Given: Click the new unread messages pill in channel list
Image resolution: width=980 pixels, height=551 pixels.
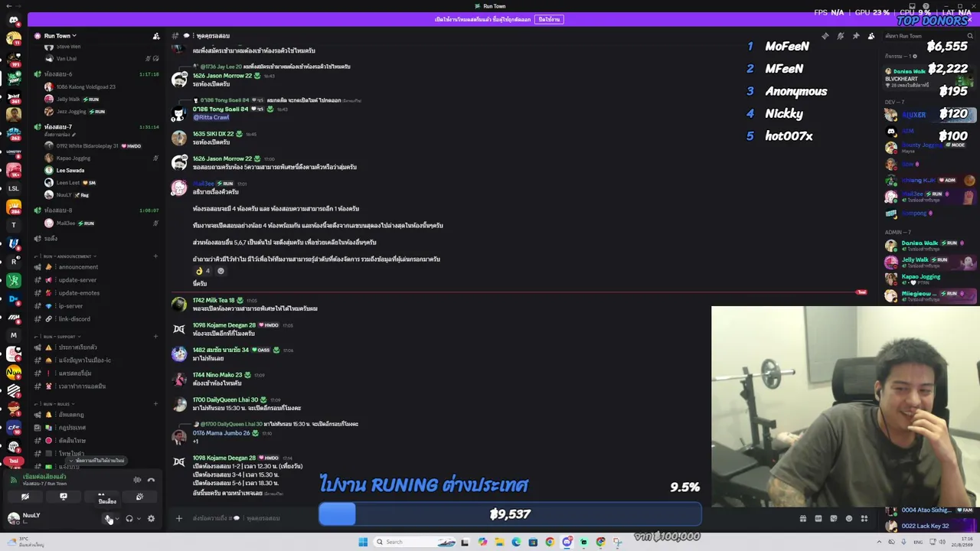Looking at the screenshot, I should tap(96, 461).
